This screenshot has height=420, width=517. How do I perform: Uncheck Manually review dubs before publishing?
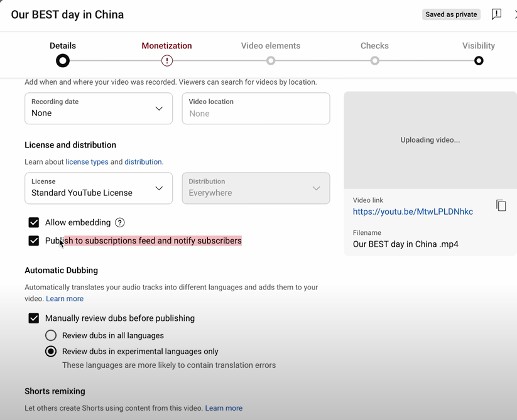tap(34, 318)
